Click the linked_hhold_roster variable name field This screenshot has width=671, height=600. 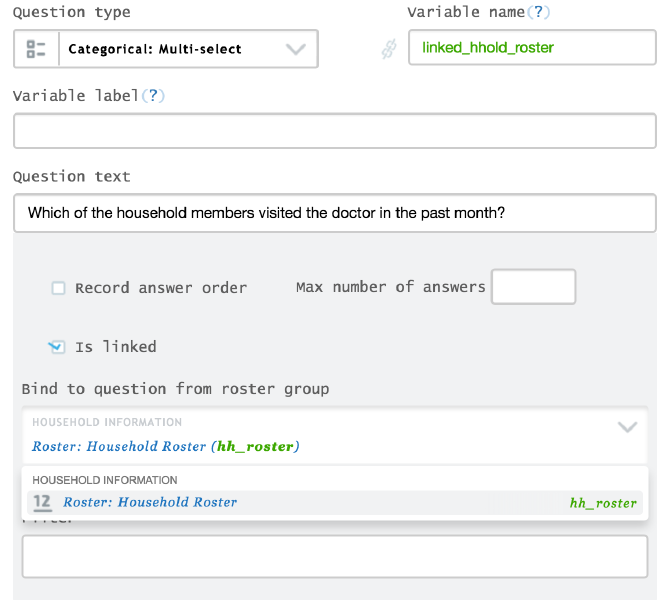[x=532, y=48]
